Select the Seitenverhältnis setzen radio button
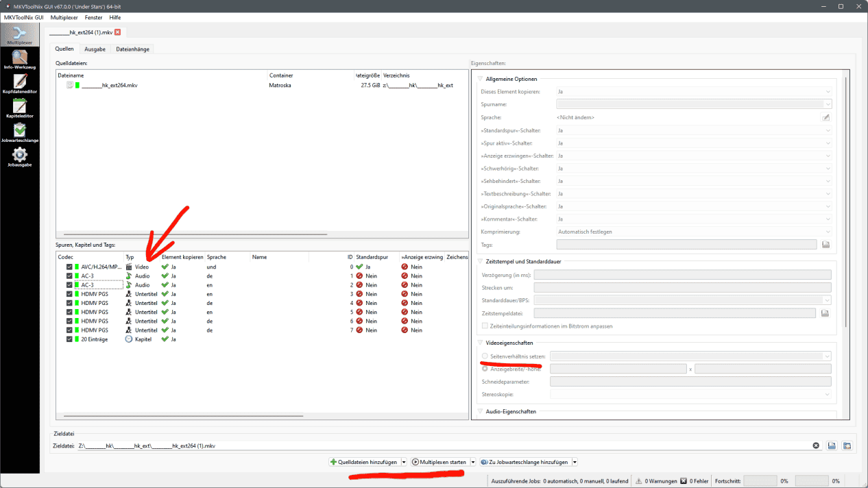 [485, 356]
